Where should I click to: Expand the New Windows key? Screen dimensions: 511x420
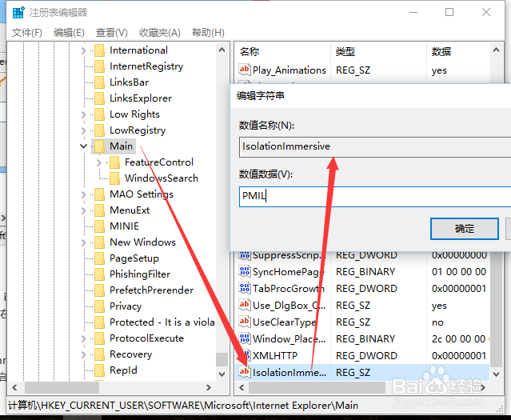83,242
